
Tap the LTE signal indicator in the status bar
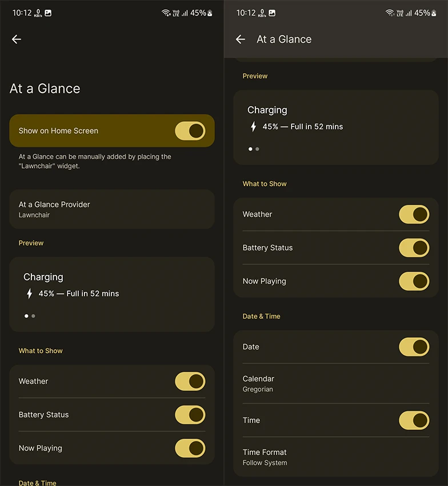point(175,13)
